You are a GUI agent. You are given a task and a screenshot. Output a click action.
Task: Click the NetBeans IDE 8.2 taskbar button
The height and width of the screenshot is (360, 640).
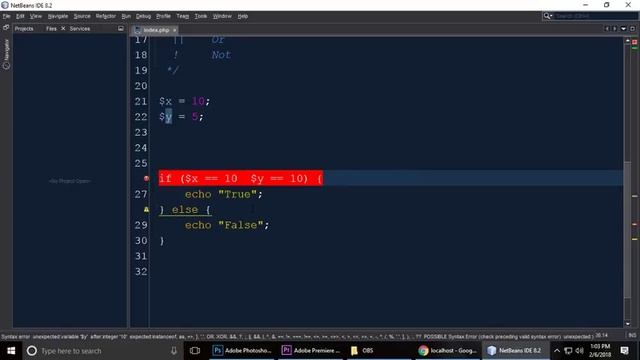click(x=516, y=351)
